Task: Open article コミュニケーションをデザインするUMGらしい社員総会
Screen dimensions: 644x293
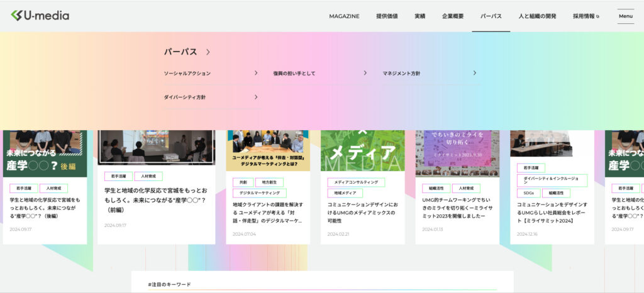Action: coord(552,213)
